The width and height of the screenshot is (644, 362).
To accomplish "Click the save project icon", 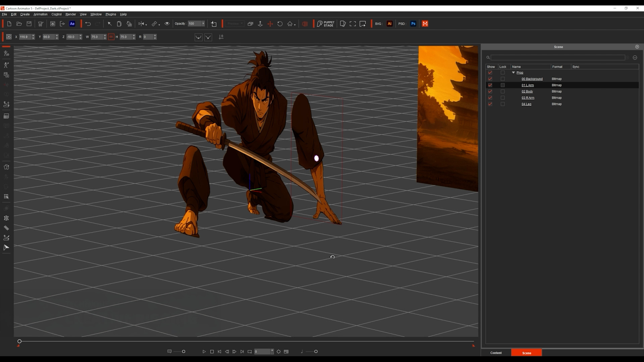I will point(29,24).
